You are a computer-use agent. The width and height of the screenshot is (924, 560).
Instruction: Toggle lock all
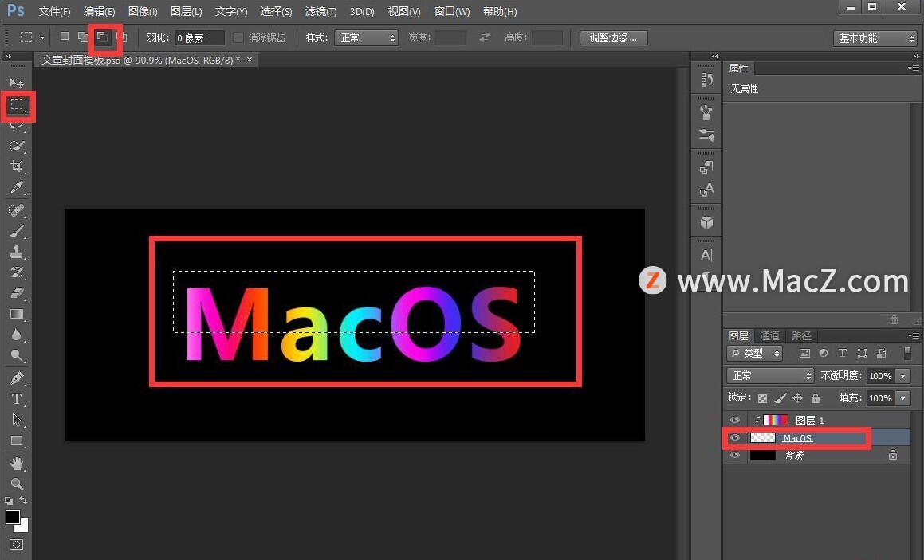pos(816,398)
